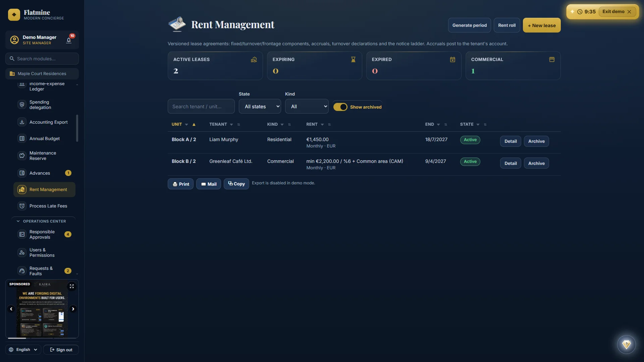Show next sponsored ad slide
The image size is (644, 362).
[x=73, y=309]
